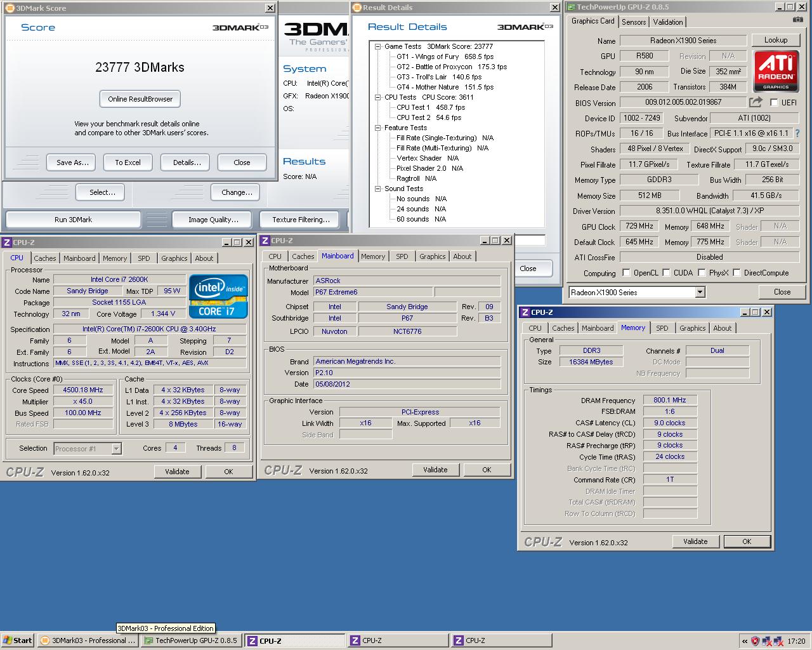This screenshot has height=650, width=812.
Task: Click the ATI Radeon Graphics logo
Action: pos(776,71)
